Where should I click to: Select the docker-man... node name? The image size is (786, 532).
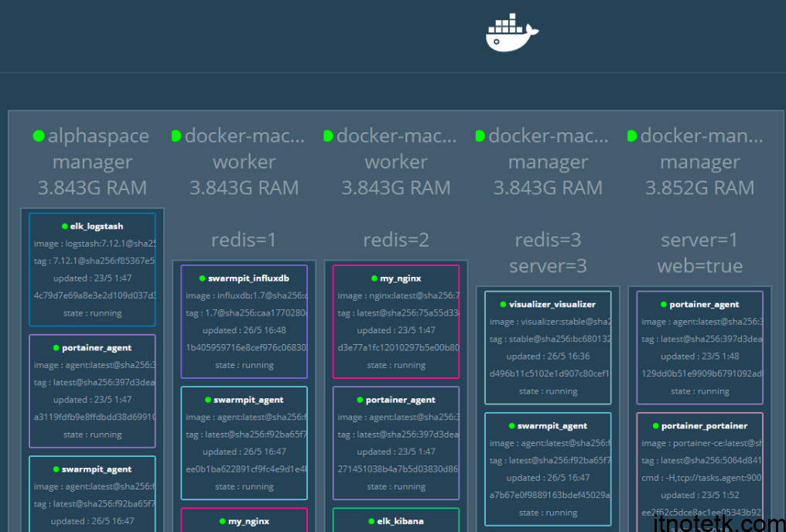(702, 136)
